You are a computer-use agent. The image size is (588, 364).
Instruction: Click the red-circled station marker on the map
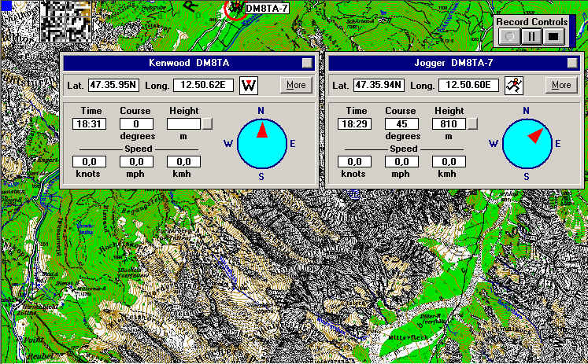tap(235, 9)
